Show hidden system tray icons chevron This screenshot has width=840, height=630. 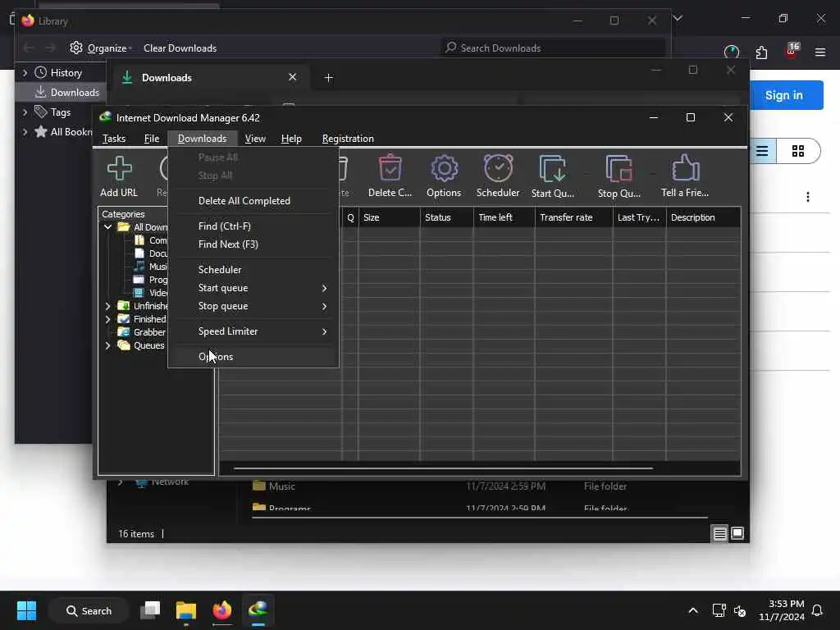pyautogui.click(x=693, y=610)
